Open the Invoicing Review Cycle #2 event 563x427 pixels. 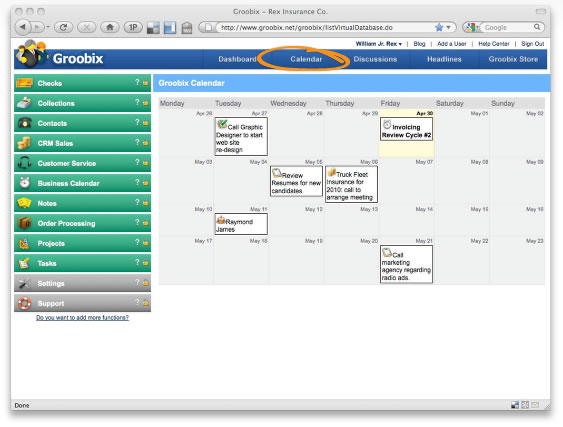click(x=406, y=129)
